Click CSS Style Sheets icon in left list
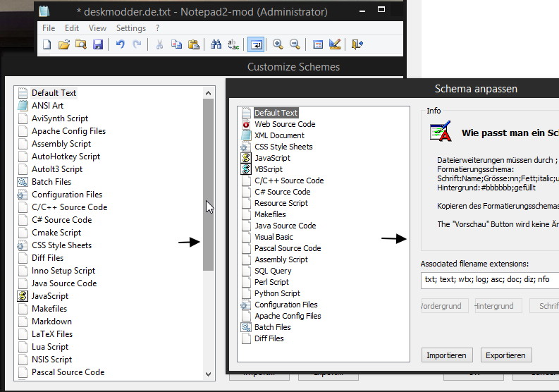Screen dimensions: 559x392 [23, 245]
